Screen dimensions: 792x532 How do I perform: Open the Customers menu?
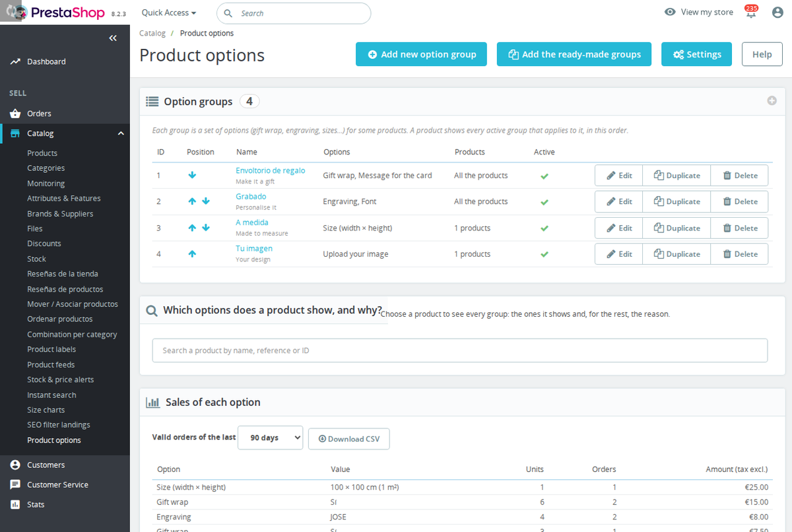click(x=46, y=465)
